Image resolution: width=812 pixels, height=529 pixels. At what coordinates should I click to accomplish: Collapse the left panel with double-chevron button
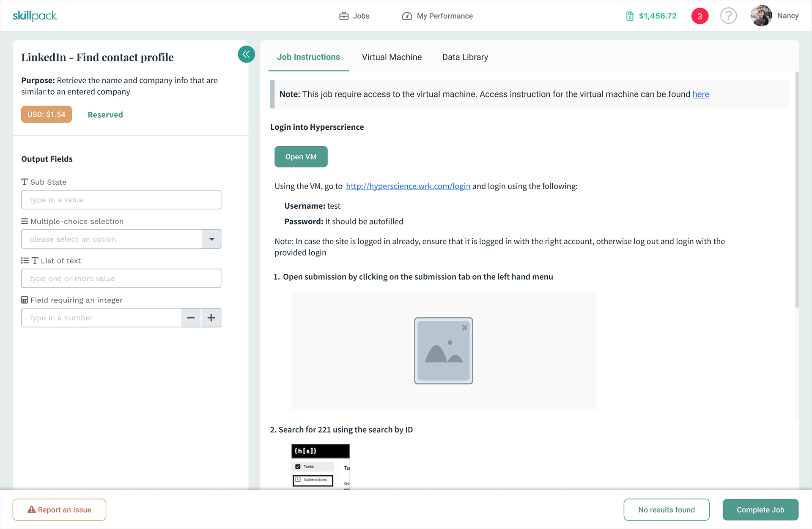tap(246, 54)
